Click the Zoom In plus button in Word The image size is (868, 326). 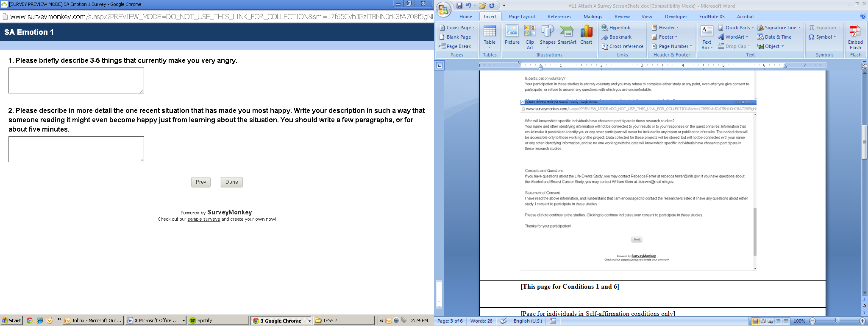(862, 321)
